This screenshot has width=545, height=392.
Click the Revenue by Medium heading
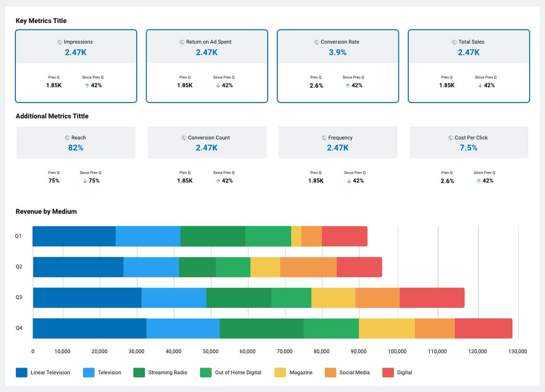pos(46,211)
